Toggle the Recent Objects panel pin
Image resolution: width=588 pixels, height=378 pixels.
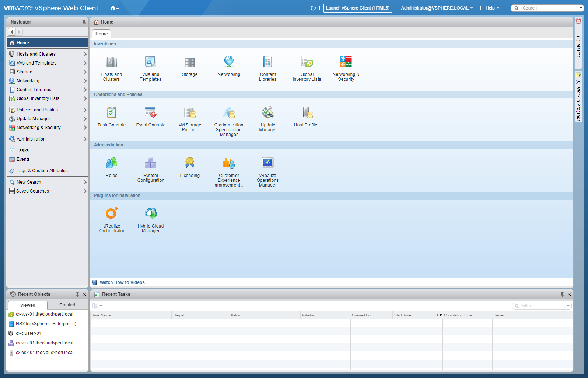pyautogui.click(x=77, y=294)
